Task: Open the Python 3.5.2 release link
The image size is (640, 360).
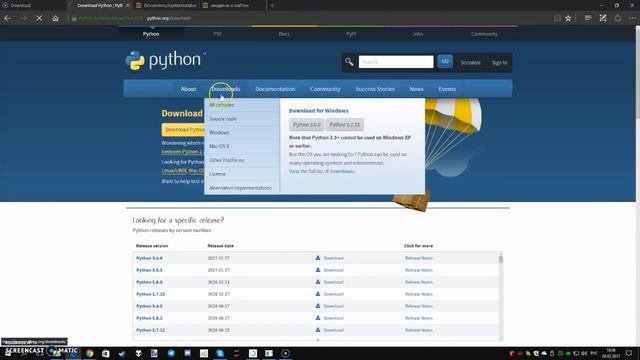Action: tap(149, 318)
